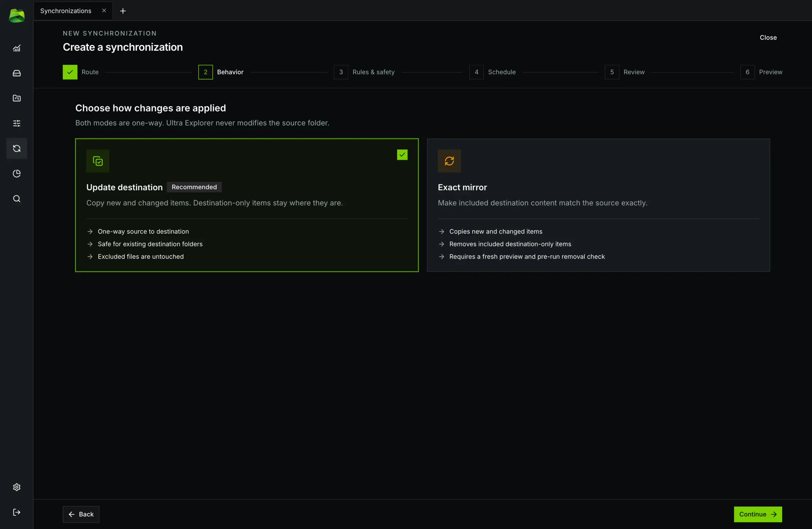Jump to the Schedule step
Screen dimensions: 812x529
pyautogui.click(x=492, y=72)
